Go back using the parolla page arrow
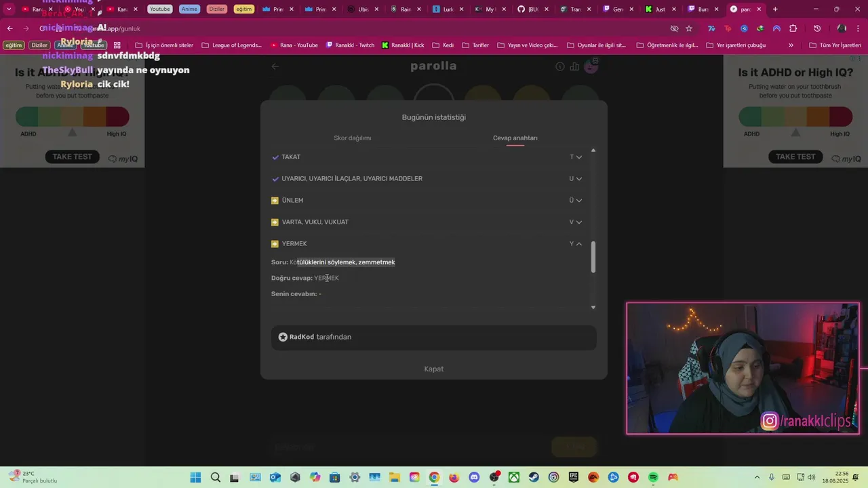The height and width of the screenshot is (488, 868). coord(275,66)
